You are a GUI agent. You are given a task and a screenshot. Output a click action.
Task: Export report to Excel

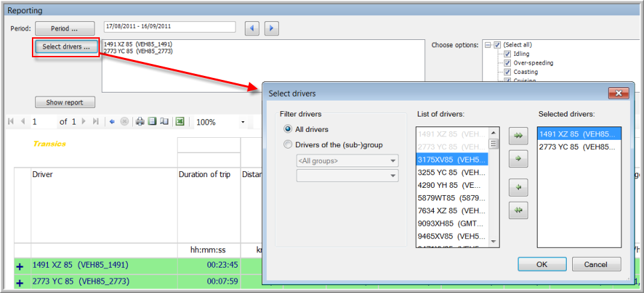(x=179, y=122)
